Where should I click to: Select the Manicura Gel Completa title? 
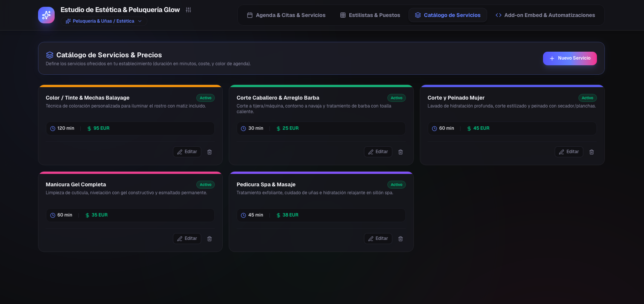[x=76, y=184]
